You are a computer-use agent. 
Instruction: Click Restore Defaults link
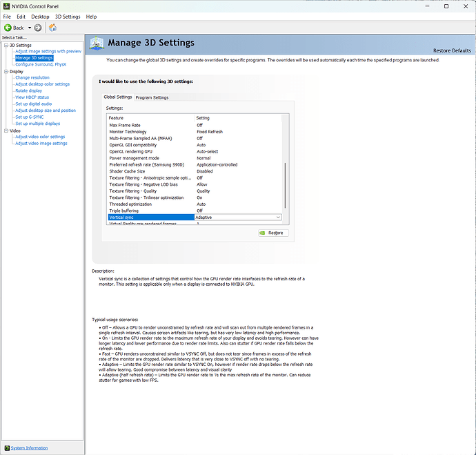tap(452, 50)
